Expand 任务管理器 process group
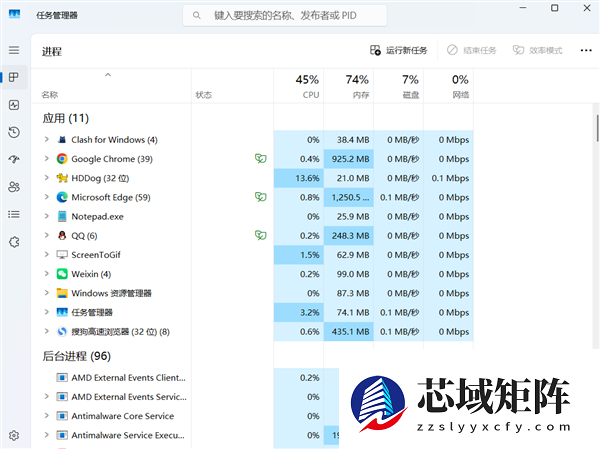 coord(47,312)
